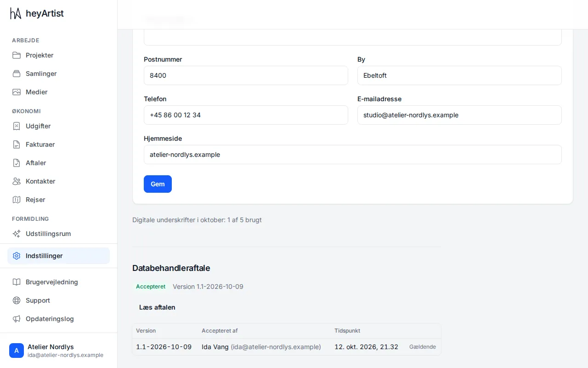
Task: Click the Databehandleraftale heading
Action: pyautogui.click(x=171, y=268)
